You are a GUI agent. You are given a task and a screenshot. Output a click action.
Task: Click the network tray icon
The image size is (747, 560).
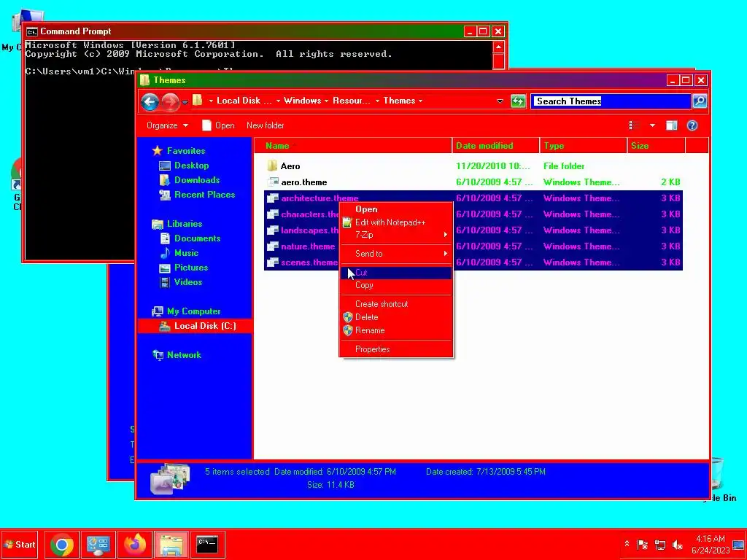659,544
